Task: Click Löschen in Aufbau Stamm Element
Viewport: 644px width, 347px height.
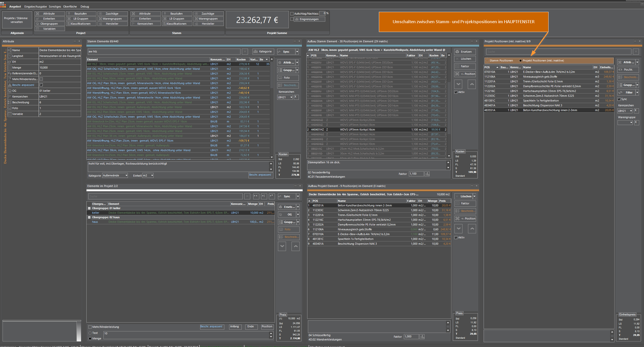Action: click(x=465, y=59)
